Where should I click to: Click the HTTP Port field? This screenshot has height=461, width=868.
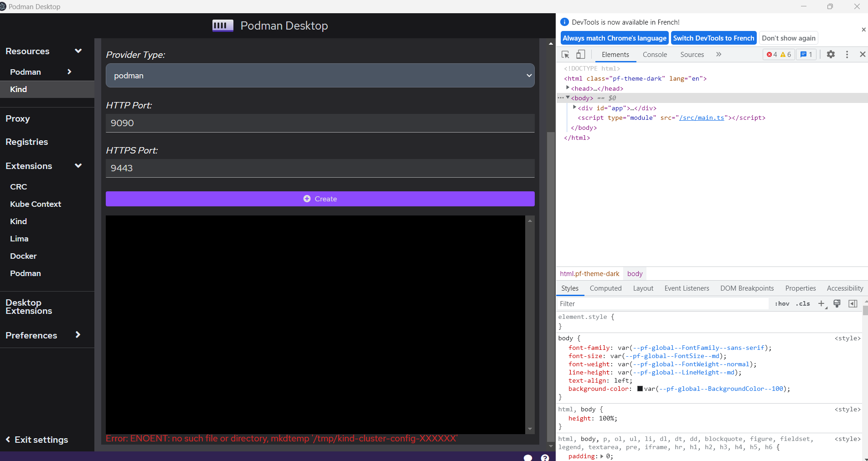320,123
